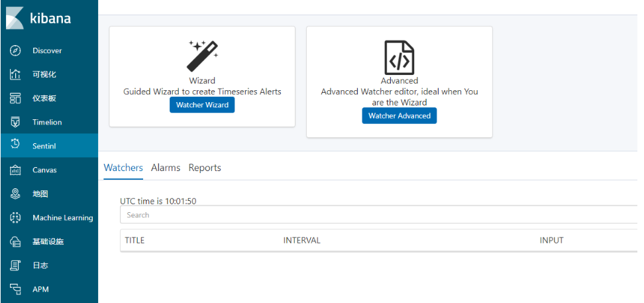Click the 'Guided Wizard to create Timeseries Alerts' text
This screenshot has width=644, height=303.
[x=203, y=91]
